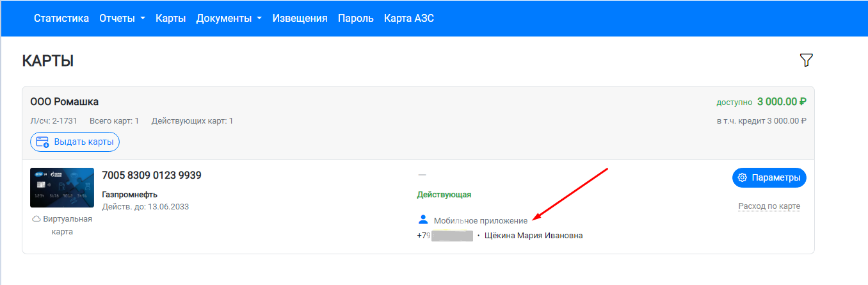Click the Мобильное приложение label
Screen dimensions: 868x285
click(481, 220)
